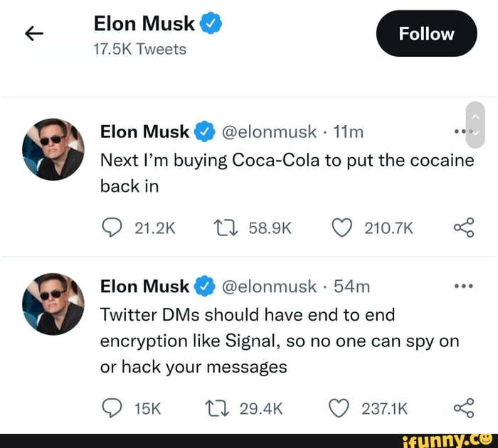Click the scroll up chevron on the scrollbar
Screen dimensions: 498x448
(475, 117)
